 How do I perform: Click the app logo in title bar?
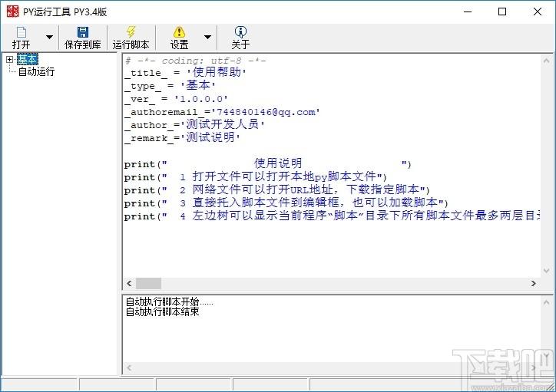pyautogui.click(x=12, y=12)
